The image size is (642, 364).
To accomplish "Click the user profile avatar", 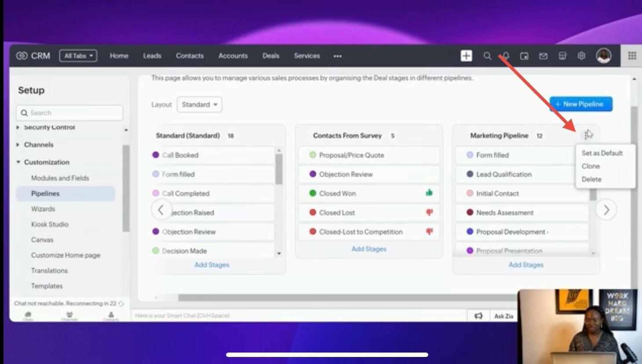I will [x=603, y=56].
